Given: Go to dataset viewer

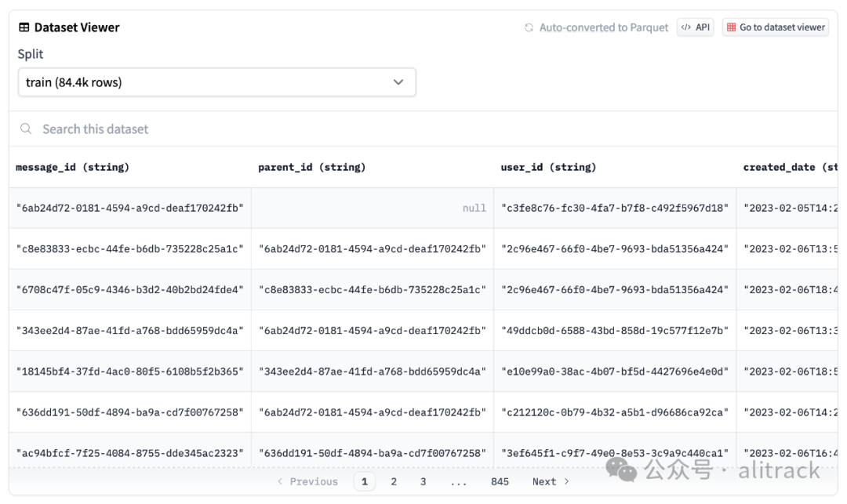Looking at the screenshot, I should 775,27.
